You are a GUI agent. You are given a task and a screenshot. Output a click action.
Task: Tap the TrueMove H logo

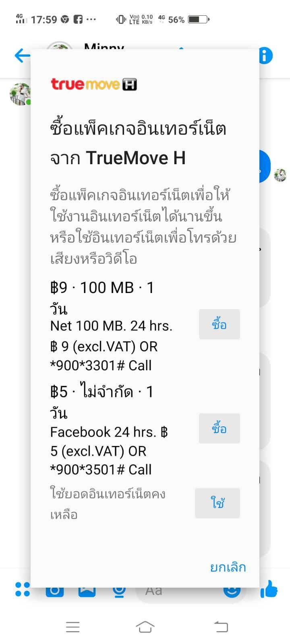pyautogui.click(x=94, y=84)
